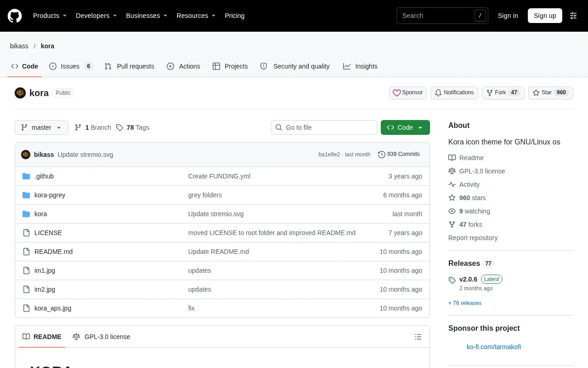Click the commit author avatar beside bikass

26,155
